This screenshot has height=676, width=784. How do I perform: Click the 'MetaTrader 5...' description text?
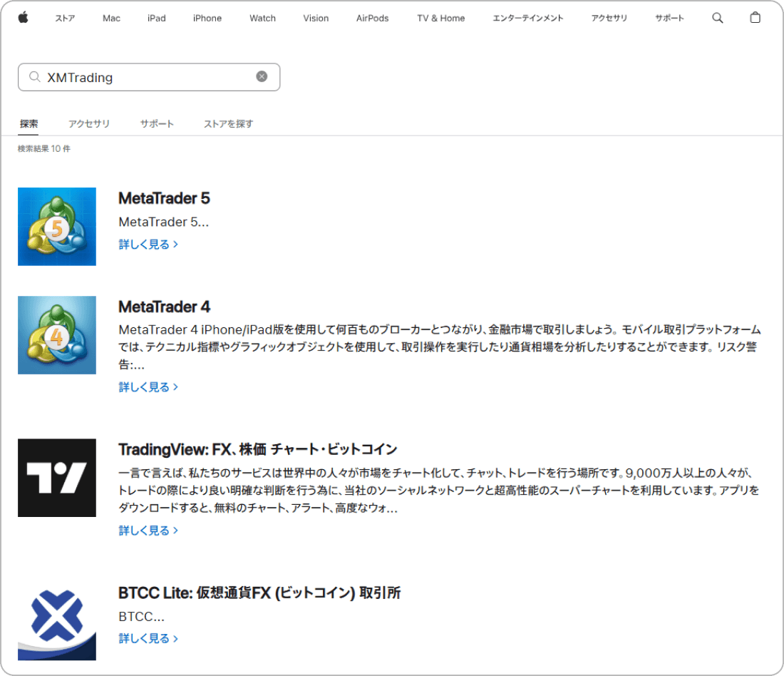(x=163, y=222)
